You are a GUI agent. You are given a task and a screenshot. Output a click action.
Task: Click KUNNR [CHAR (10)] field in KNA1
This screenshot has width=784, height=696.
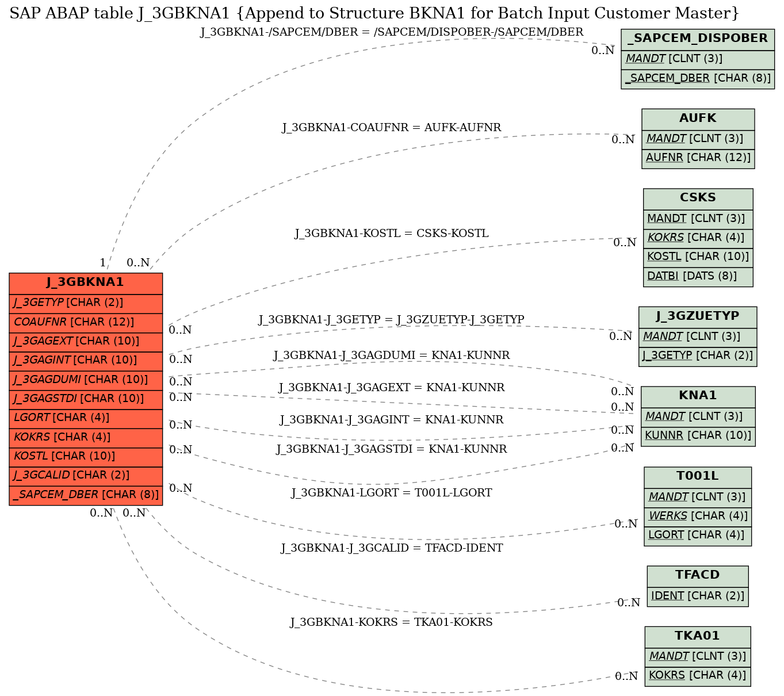click(x=698, y=436)
